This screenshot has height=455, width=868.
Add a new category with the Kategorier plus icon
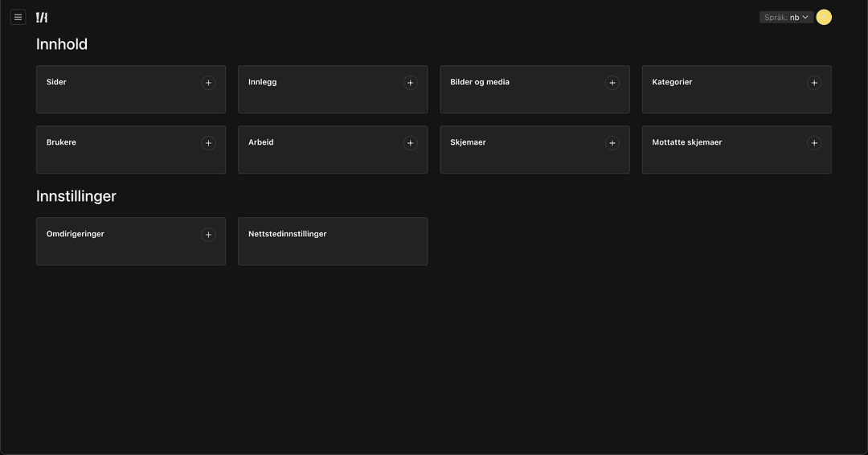813,83
